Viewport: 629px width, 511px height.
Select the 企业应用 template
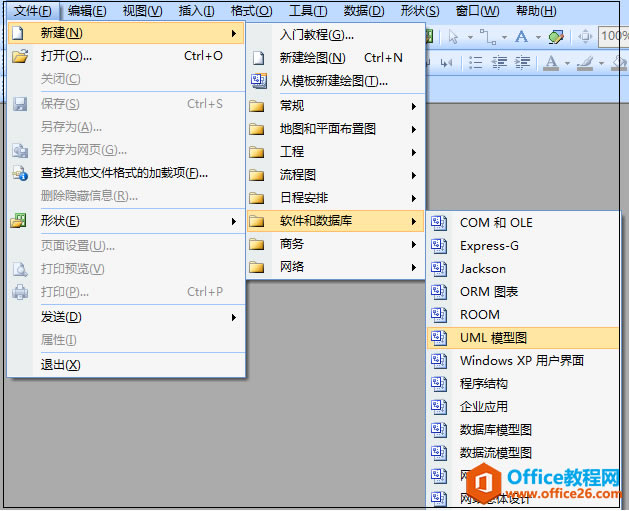coord(523,407)
